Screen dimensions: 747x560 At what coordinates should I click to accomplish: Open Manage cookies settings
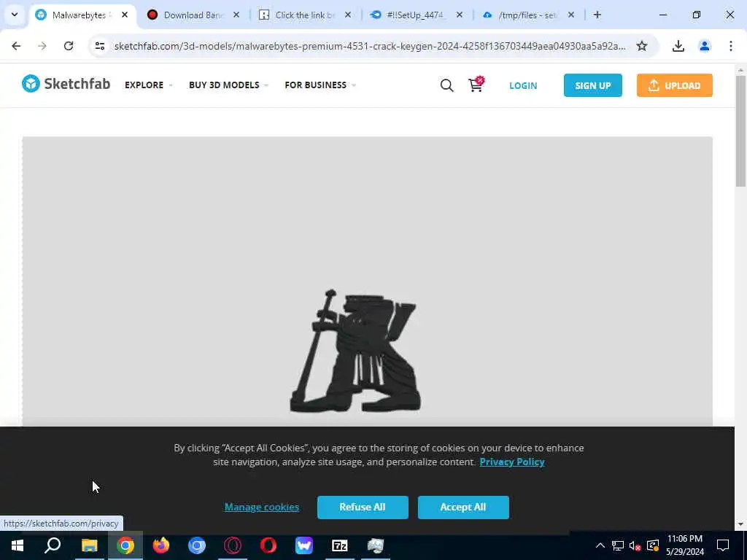tap(262, 507)
